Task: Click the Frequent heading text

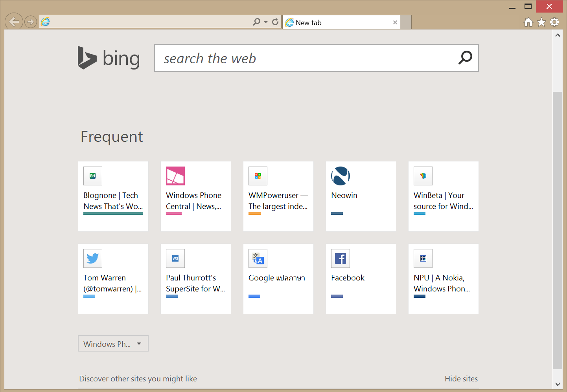Action: [112, 137]
